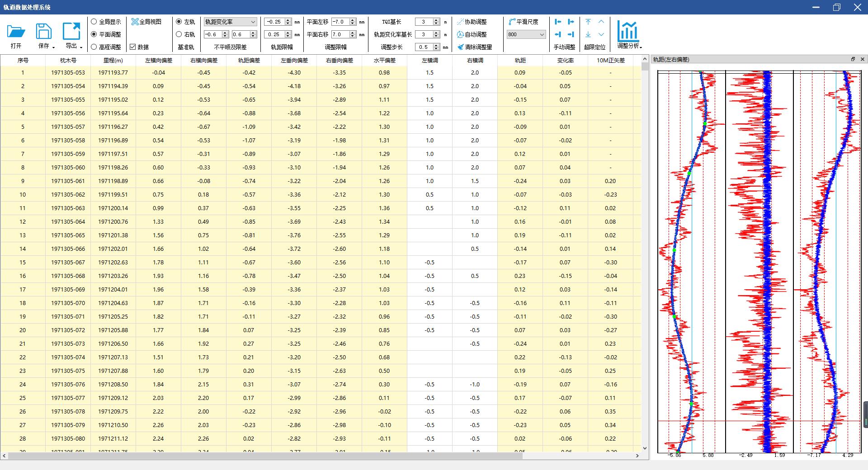Click the top-right manual adjust arrow icon
The image size is (868, 470).
point(571,22)
